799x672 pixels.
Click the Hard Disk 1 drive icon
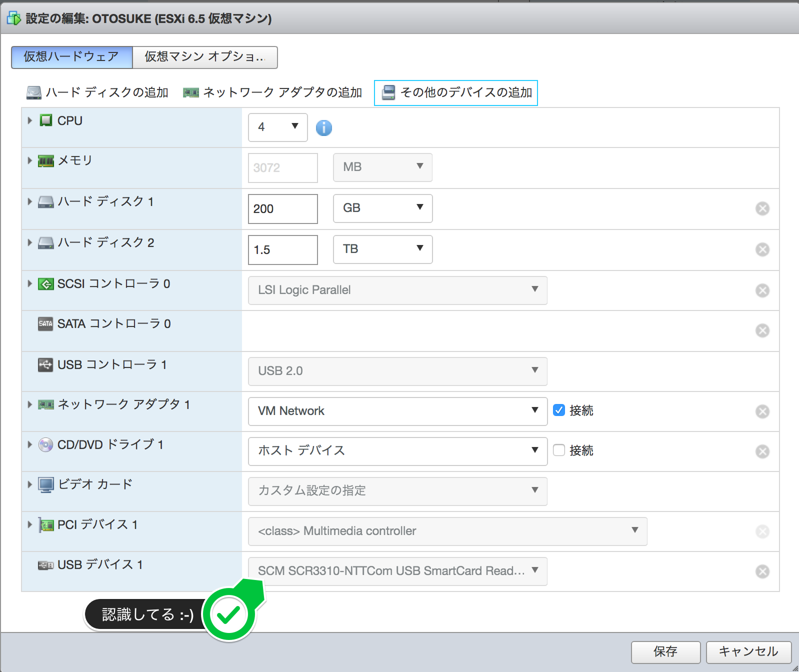tap(46, 202)
